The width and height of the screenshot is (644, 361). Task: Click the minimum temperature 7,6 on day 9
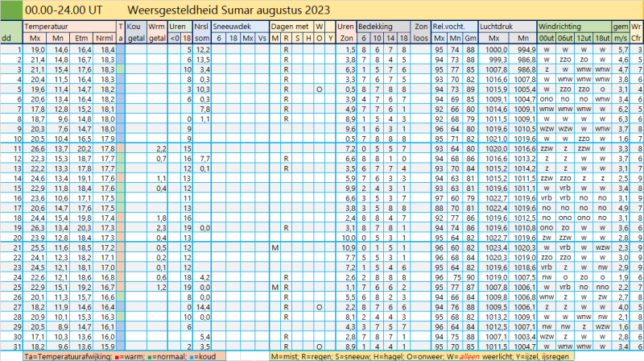point(60,129)
